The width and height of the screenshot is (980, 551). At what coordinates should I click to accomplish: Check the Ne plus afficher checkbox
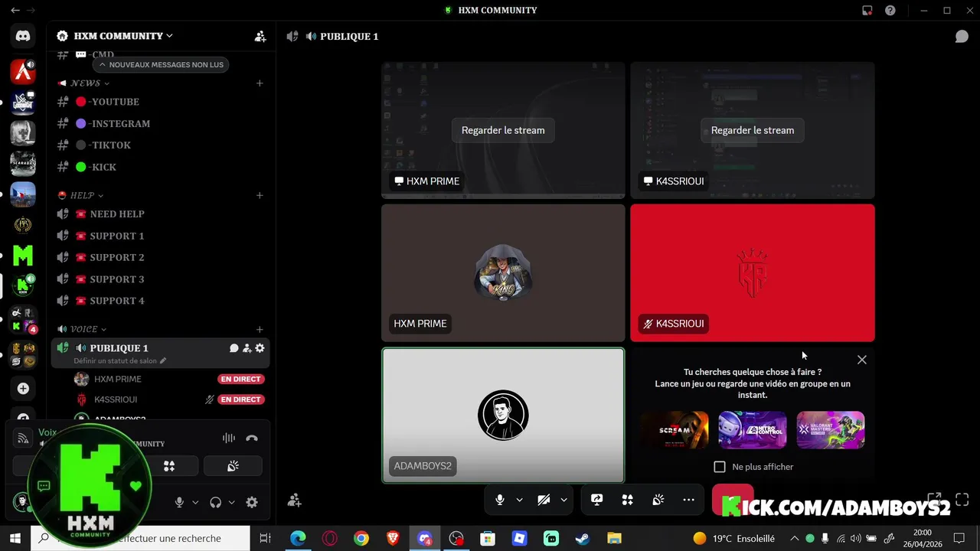pos(720,467)
